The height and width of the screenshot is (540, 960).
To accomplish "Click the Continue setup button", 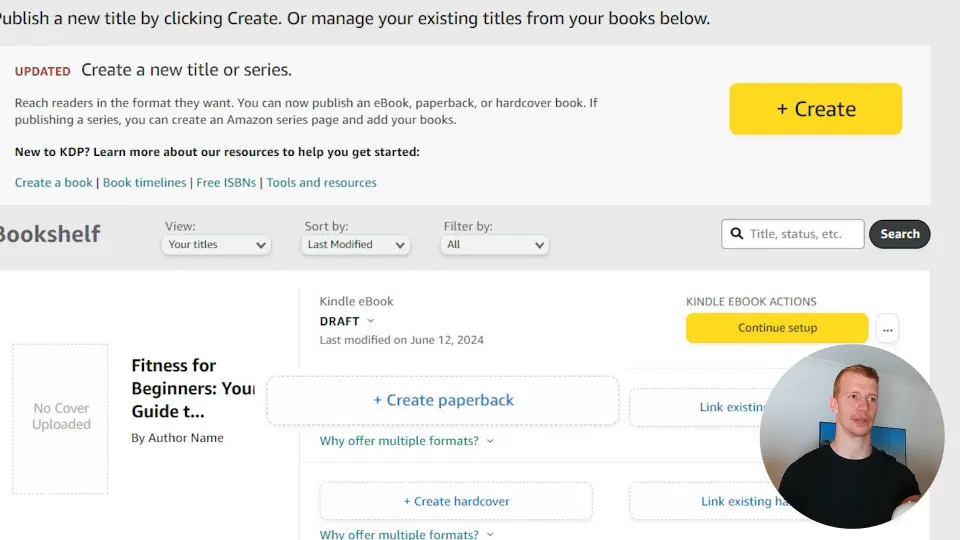I will (x=777, y=328).
